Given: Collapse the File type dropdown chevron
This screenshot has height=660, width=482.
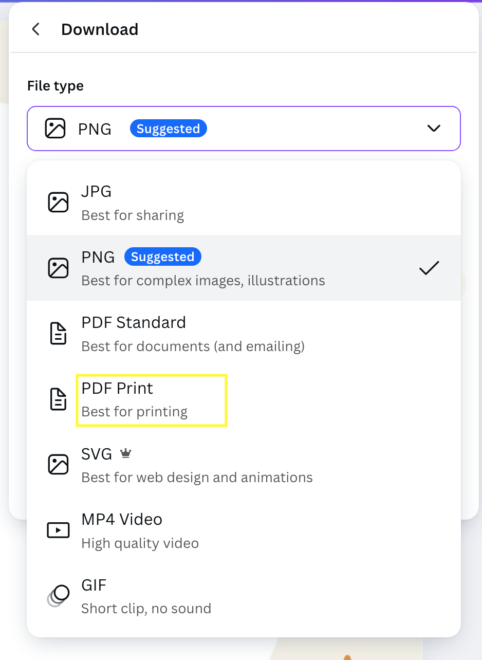Looking at the screenshot, I should (434, 128).
